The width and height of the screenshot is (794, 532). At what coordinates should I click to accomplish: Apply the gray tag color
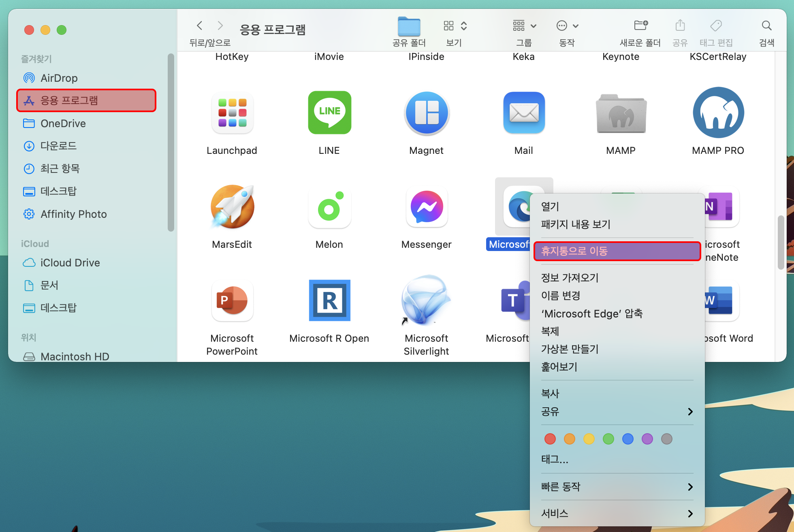click(667, 439)
